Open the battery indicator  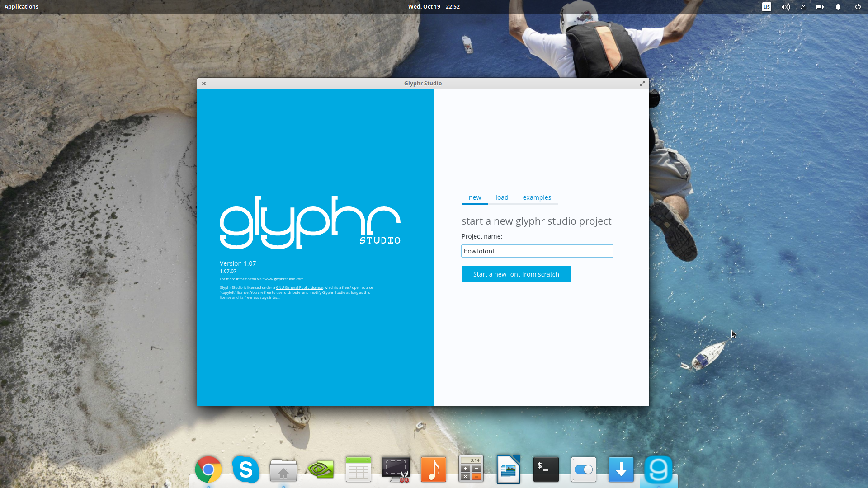click(x=820, y=7)
